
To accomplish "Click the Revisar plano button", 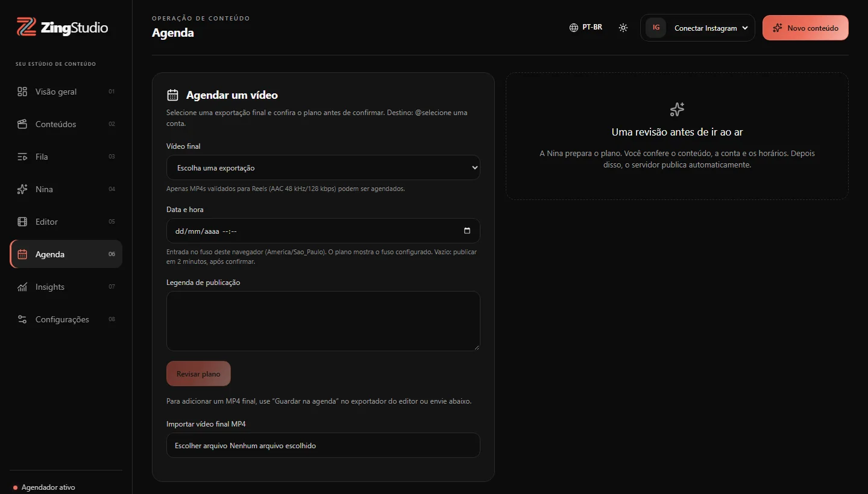I will tap(198, 374).
